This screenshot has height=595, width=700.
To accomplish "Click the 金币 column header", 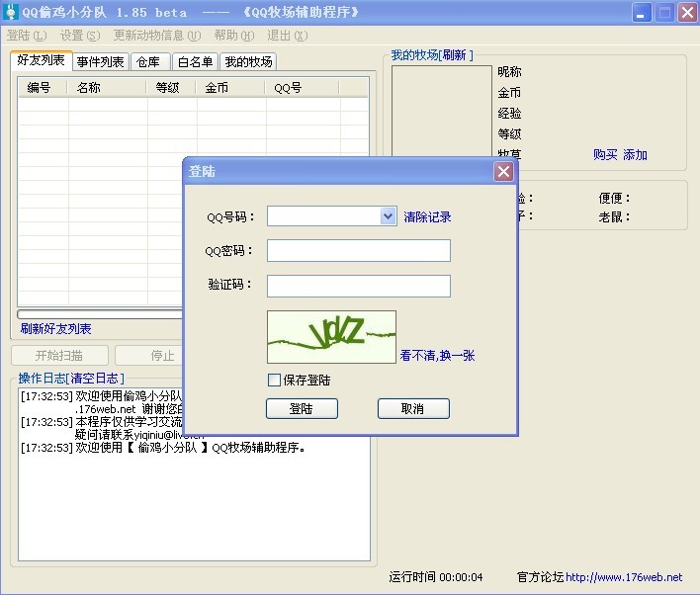I will (x=230, y=88).
